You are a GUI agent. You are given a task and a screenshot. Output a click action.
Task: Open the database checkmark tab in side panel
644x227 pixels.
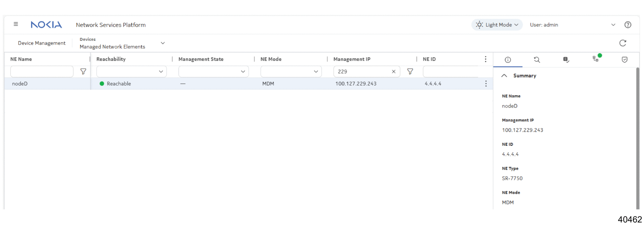tap(566, 60)
